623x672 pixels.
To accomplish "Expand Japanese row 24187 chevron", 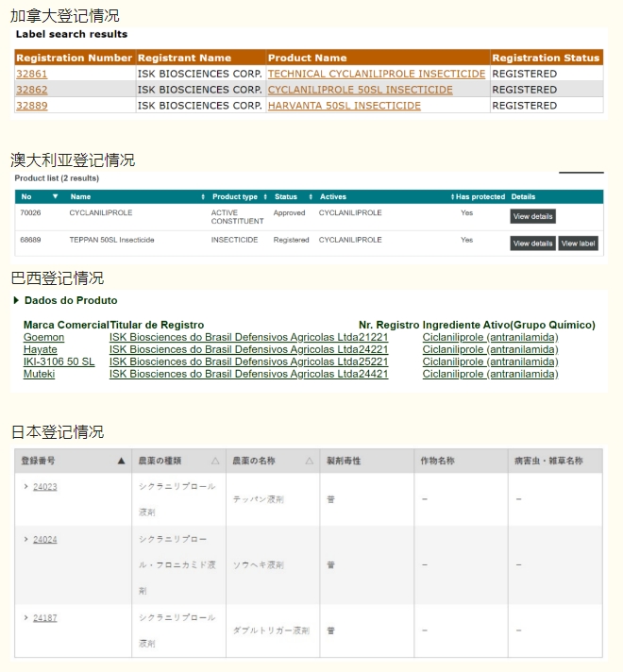I will (25, 617).
